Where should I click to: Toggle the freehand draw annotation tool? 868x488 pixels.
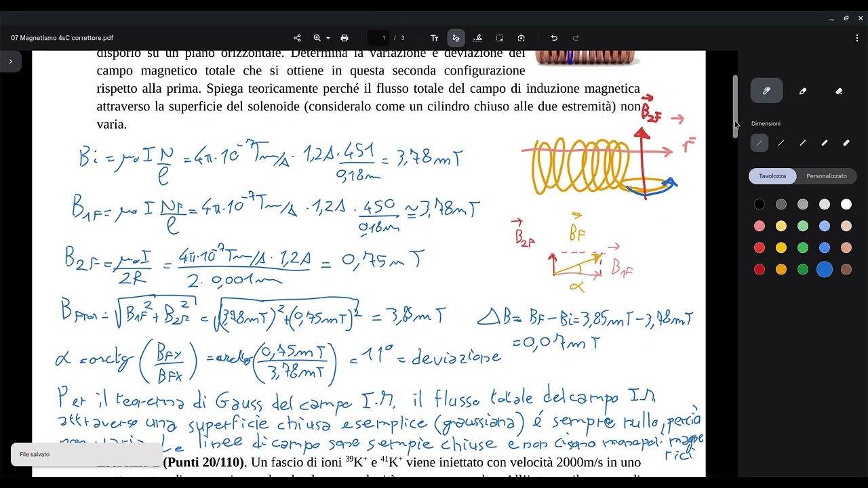point(456,38)
